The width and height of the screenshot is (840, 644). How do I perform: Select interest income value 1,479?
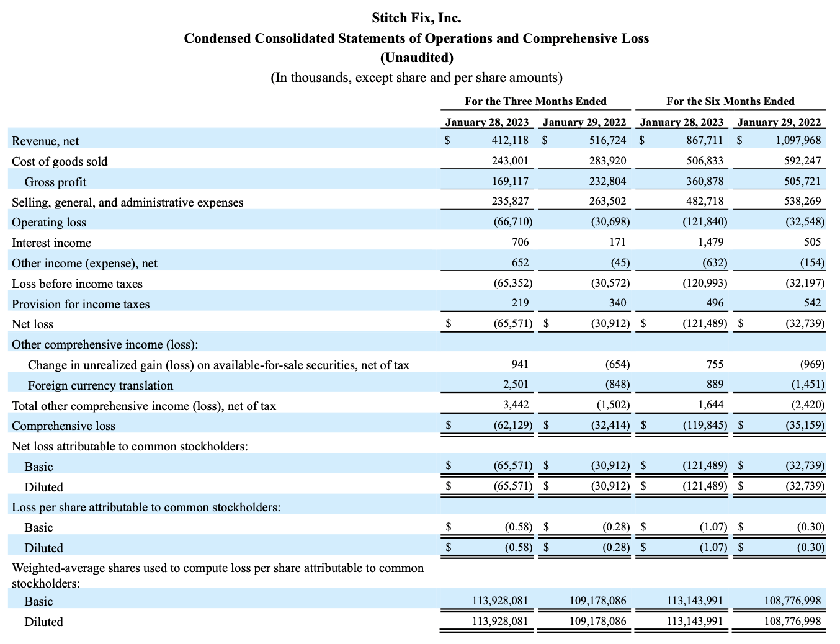click(x=711, y=242)
